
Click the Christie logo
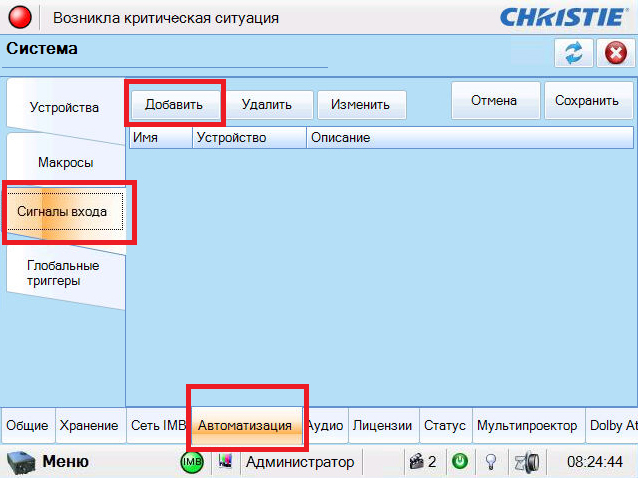(564, 17)
